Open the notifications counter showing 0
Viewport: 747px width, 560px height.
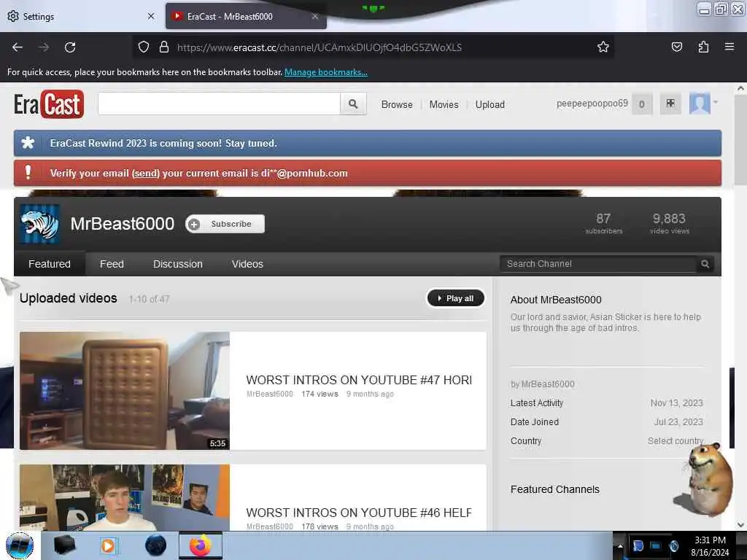(642, 104)
